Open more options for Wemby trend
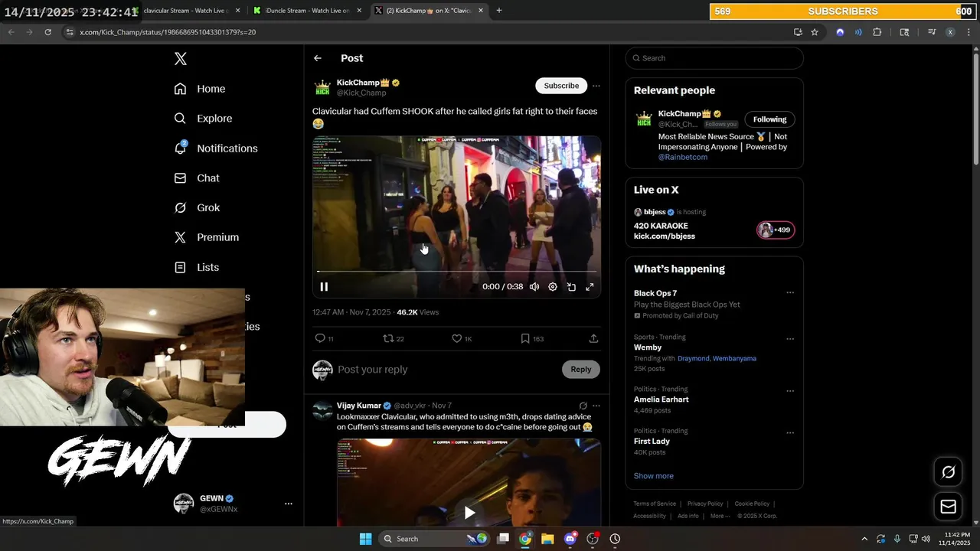Image resolution: width=980 pixels, height=551 pixels. tap(790, 338)
